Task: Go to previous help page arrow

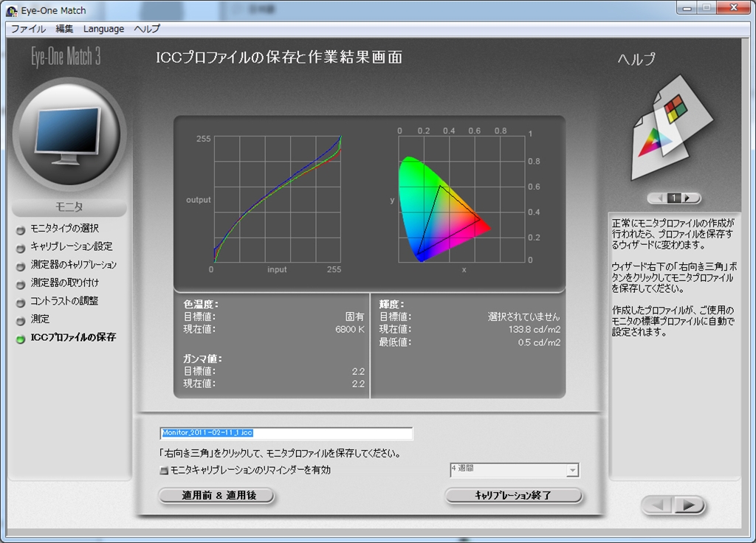Action: [658, 198]
